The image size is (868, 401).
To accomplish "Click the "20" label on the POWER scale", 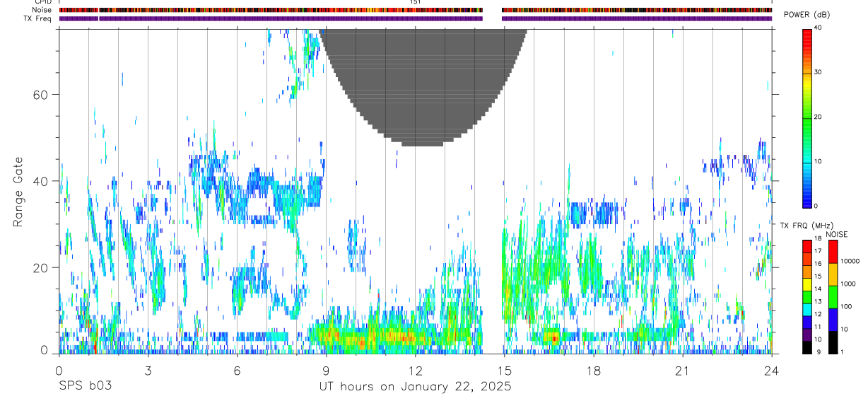I will click(817, 117).
